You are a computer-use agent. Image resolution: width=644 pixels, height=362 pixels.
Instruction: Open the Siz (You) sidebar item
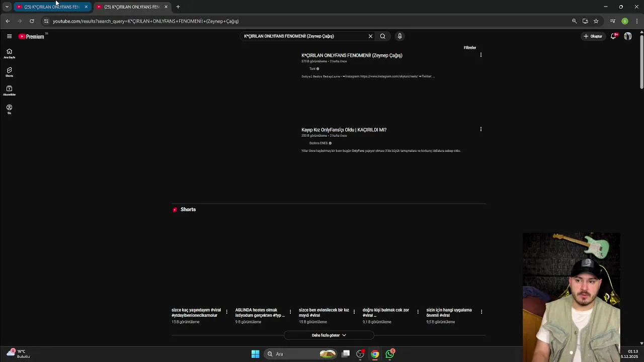click(x=9, y=110)
